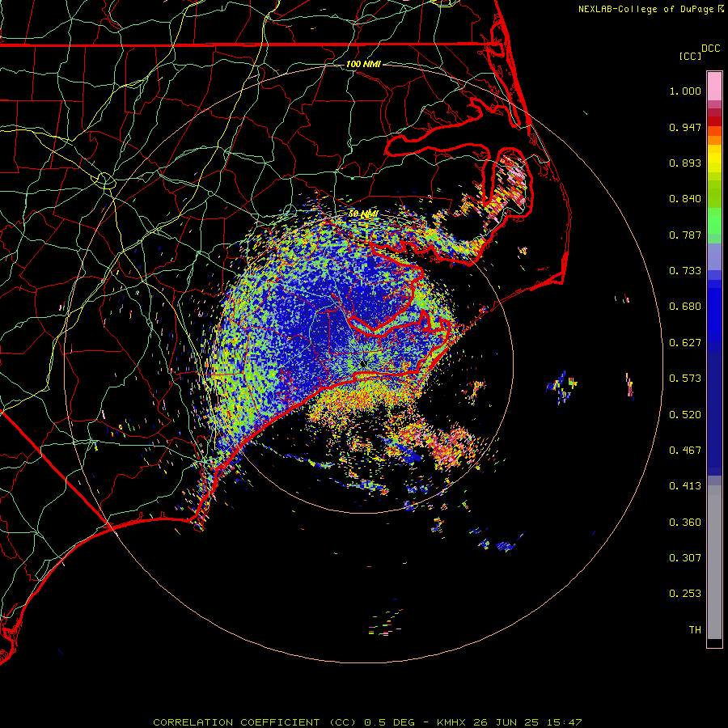
Task: Select the 0.840 legend value
Action: point(685,199)
